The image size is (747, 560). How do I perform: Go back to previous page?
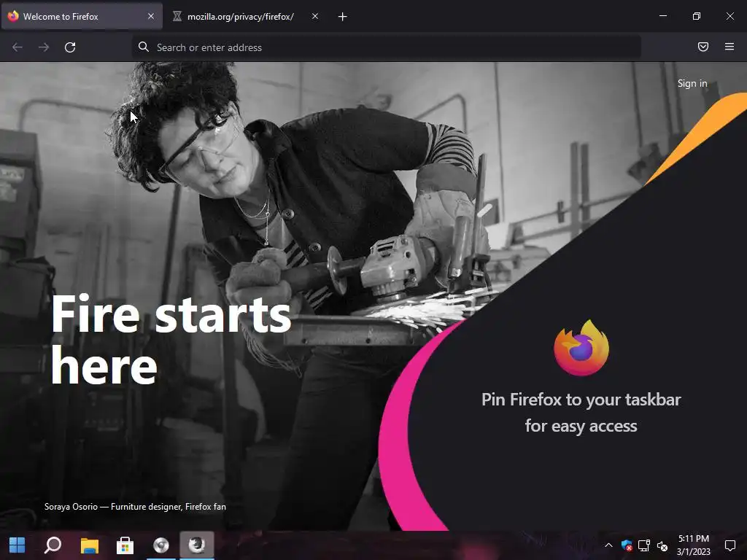pyautogui.click(x=18, y=47)
